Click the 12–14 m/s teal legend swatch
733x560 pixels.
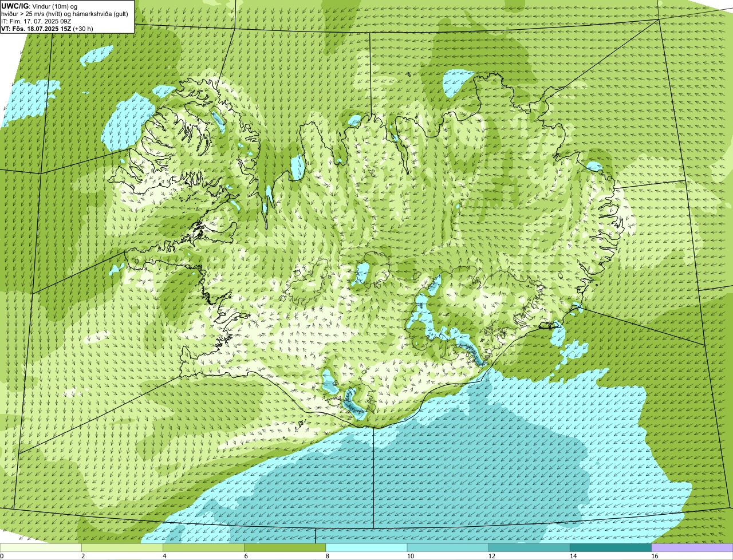(529, 547)
